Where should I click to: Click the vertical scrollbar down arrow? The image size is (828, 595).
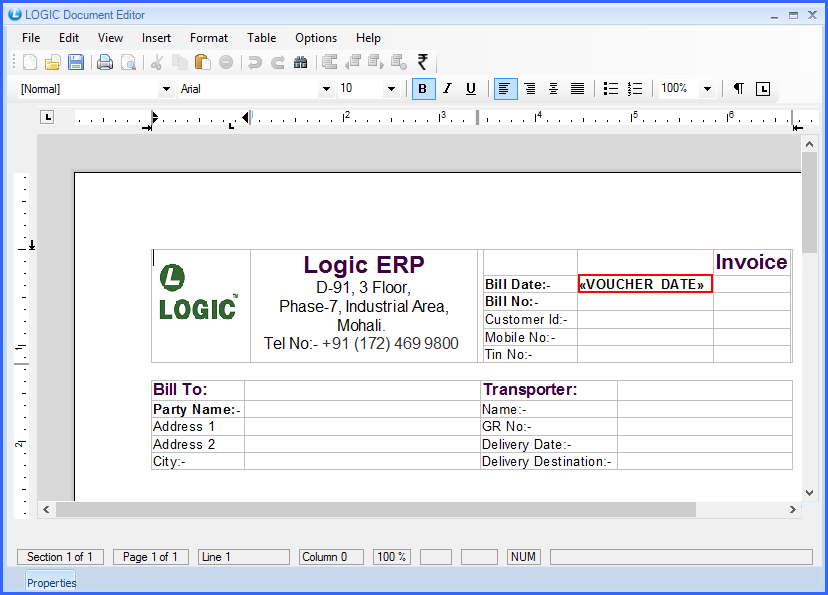point(809,493)
